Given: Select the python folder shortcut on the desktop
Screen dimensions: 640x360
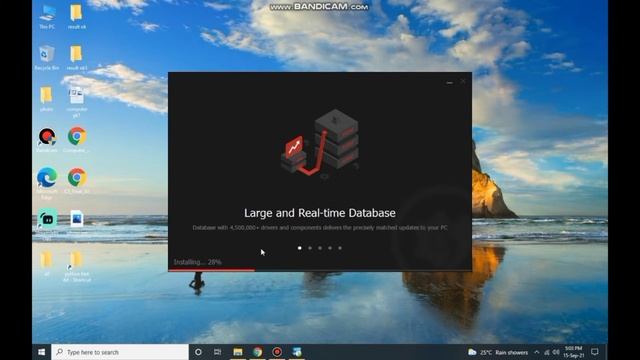Looking at the screenshot, I should coord(76,266).
